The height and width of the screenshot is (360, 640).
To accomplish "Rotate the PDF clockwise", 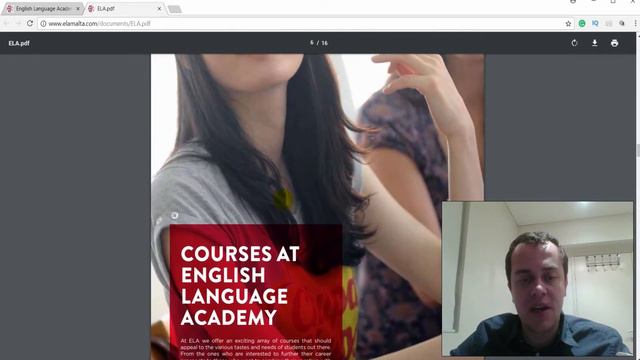I will [574, 43].
